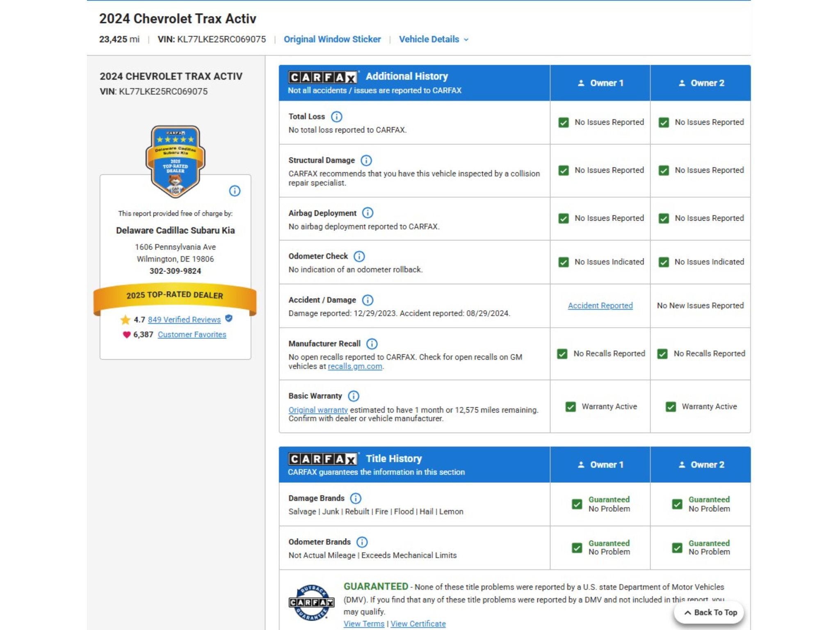Click the dealer phone number 302-309-9824
Image resolution: width=840 pixels, height=630 pixels.
(x=175, y=271)
